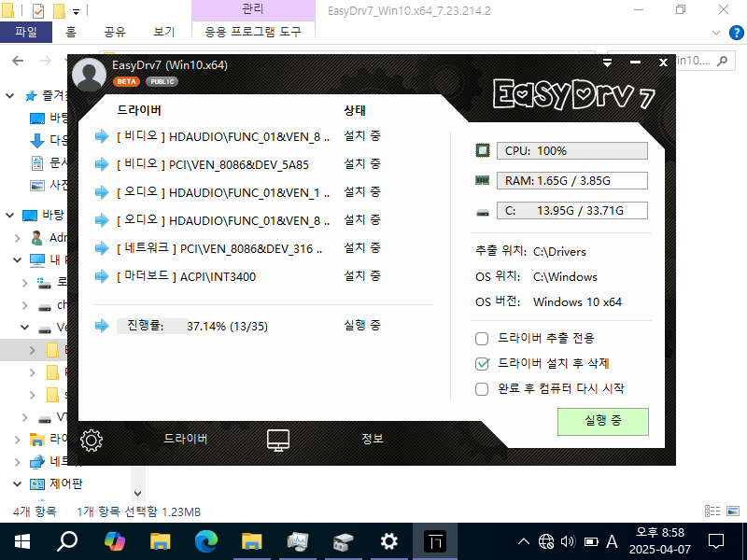Open the notification center icon
Screen dimensions: 747x560
coord(716,541)
